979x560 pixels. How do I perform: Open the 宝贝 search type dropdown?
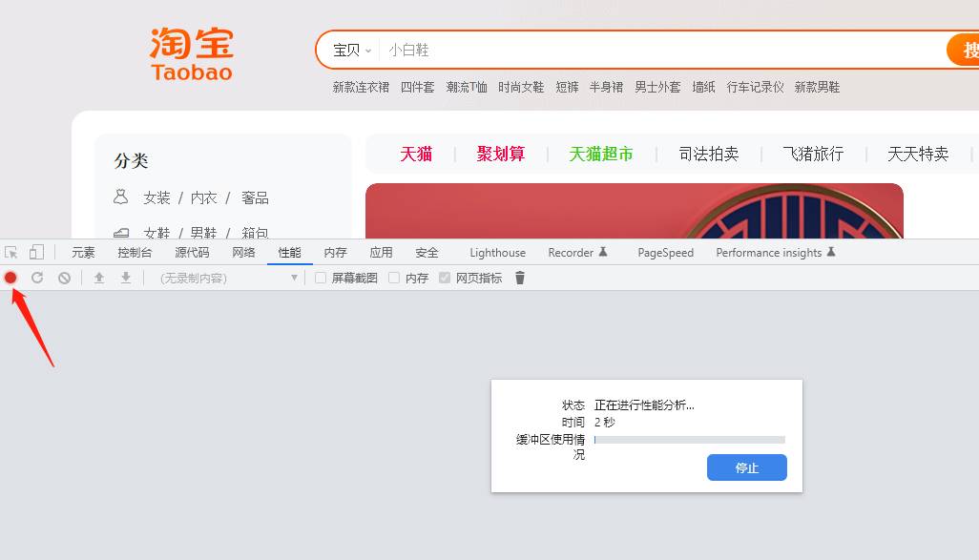pos(352,51)
